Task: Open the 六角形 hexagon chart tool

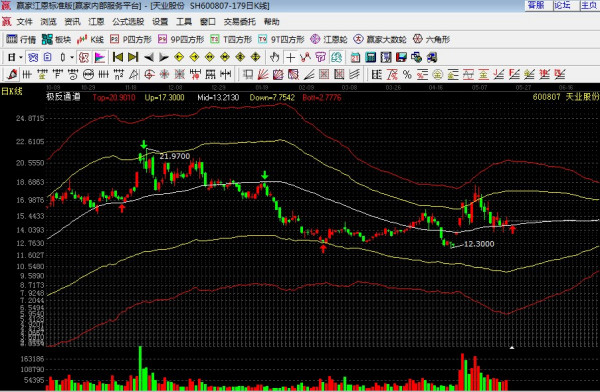Action: click(432, 39)
